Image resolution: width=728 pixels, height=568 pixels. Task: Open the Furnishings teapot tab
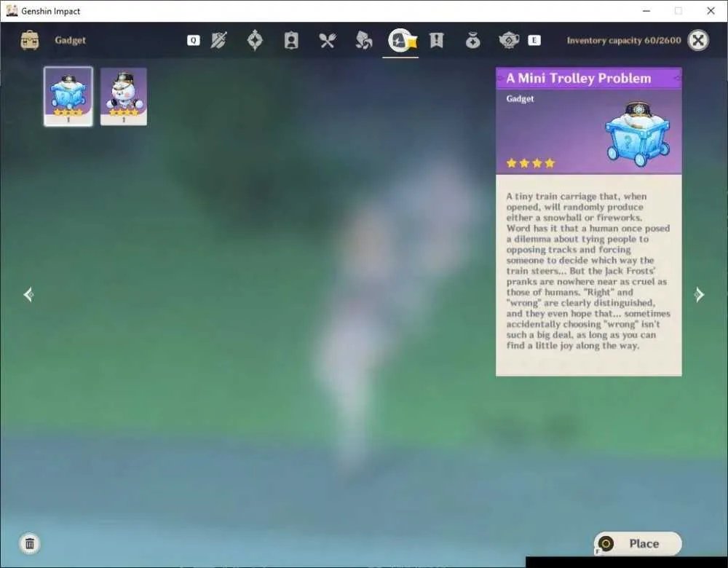click(x=509, y=40)
